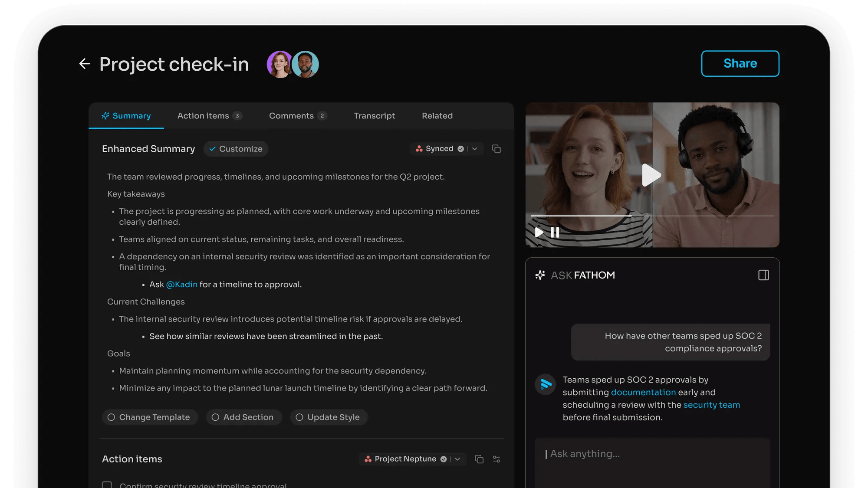Play the video with large center play button
Screen dimensions: 868x488
coord(651,175)
